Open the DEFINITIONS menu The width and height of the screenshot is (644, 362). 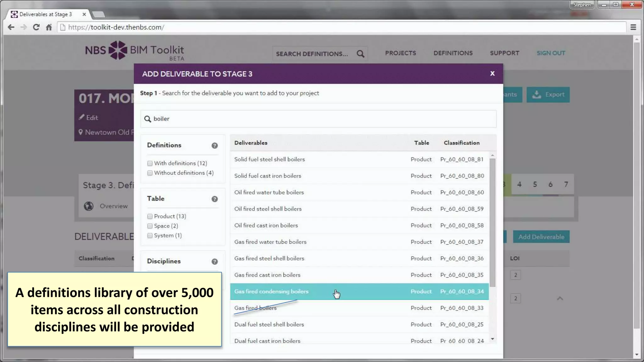click(x=453, y=53)
